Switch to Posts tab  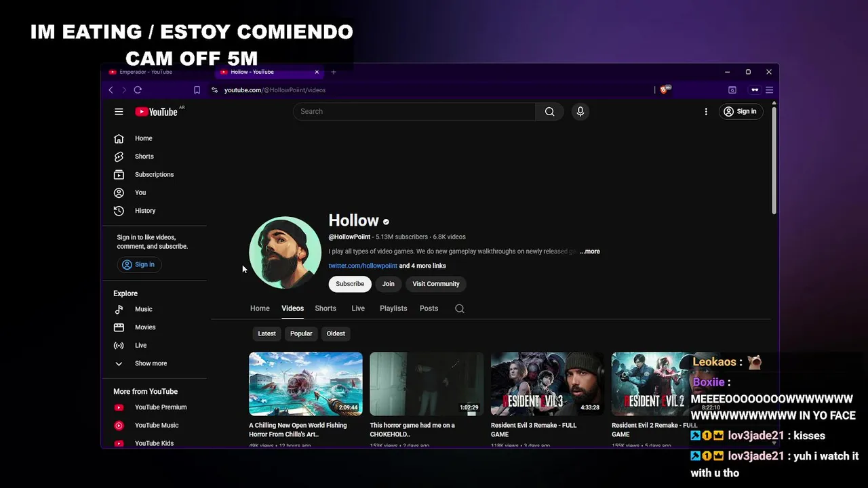click(x=429, y=308)
